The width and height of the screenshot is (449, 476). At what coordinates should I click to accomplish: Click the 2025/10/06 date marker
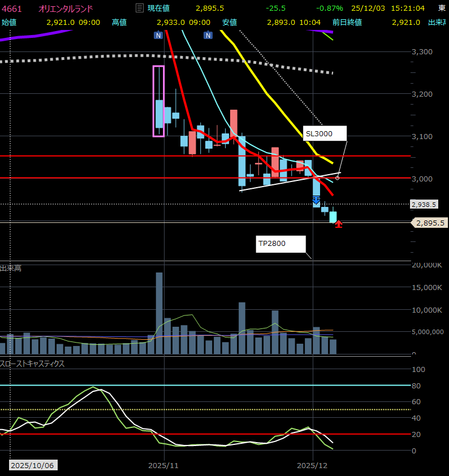(33, 465)
